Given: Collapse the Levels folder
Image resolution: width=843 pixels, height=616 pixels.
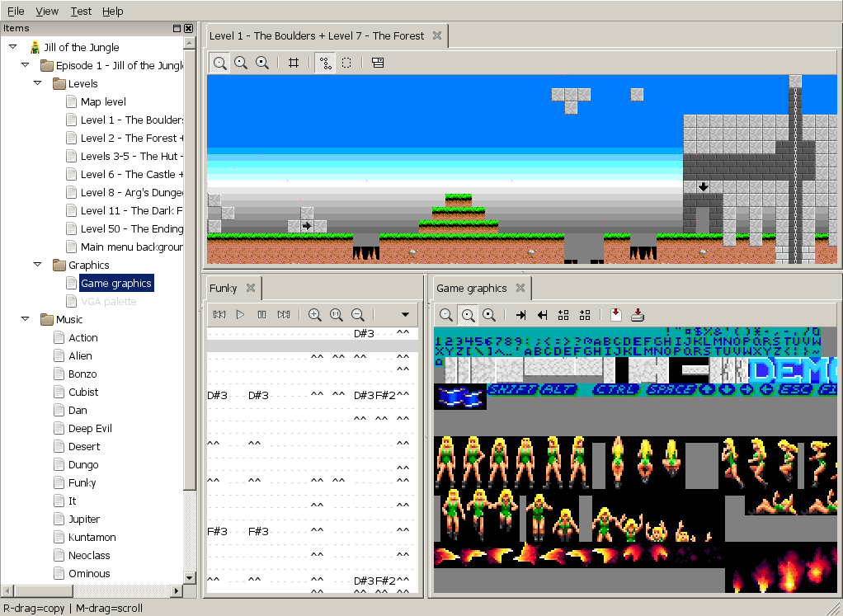Looking at the screenshot, I should pos(38,83).
